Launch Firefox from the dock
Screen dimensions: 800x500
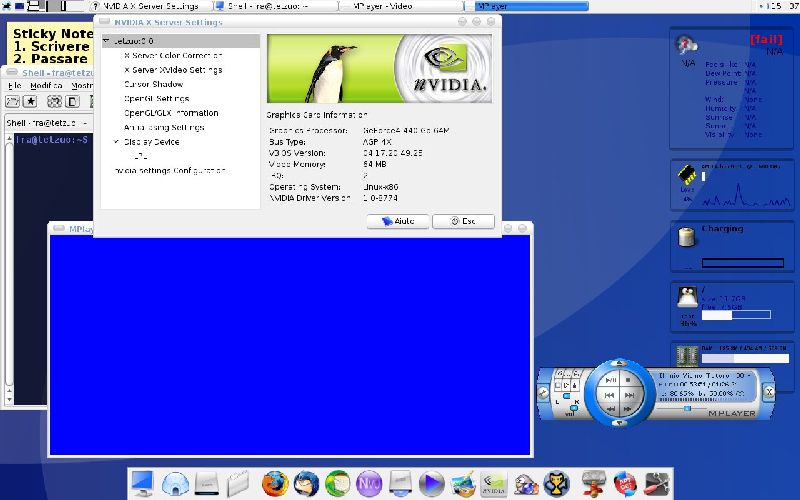click(275, 484)
